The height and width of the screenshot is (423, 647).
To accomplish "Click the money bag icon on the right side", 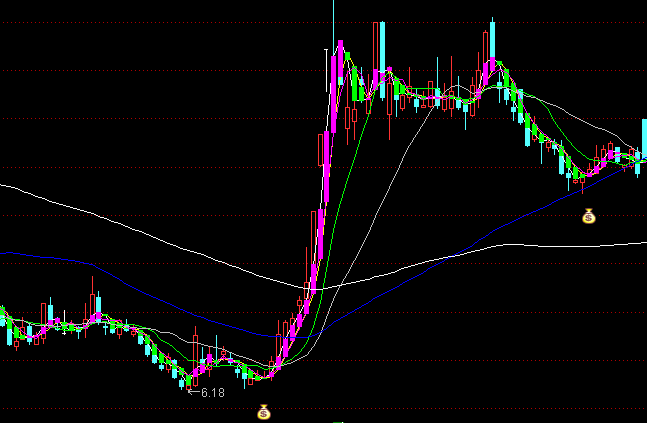I will point(589,215).
